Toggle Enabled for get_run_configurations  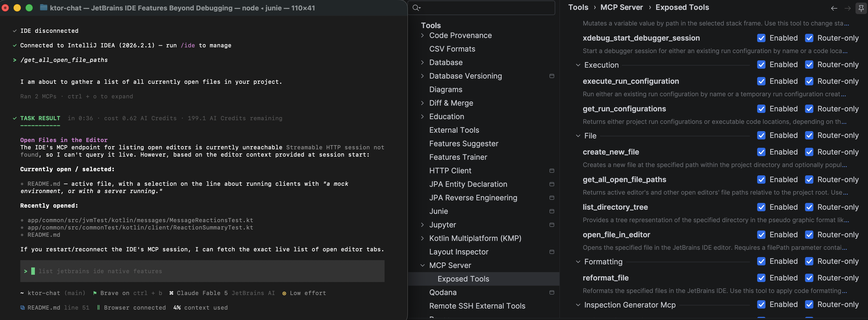pos(761,109)
